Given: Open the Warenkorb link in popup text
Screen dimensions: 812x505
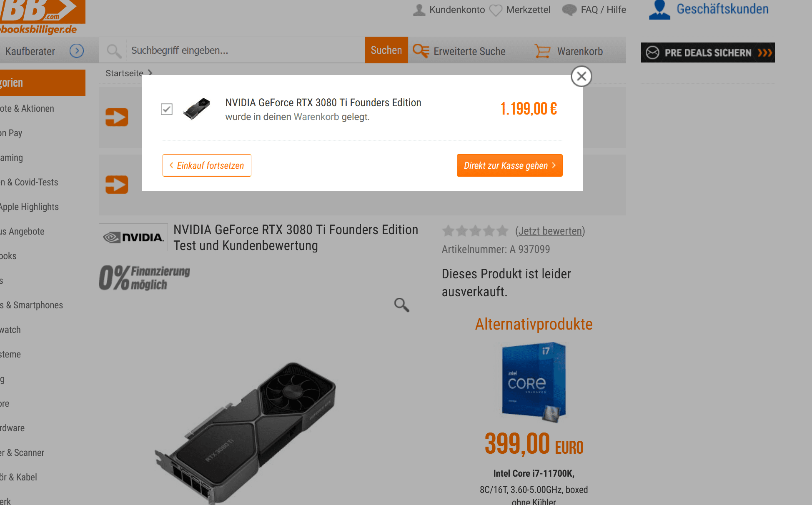Looking at the screenshot, I should point(316,117).
